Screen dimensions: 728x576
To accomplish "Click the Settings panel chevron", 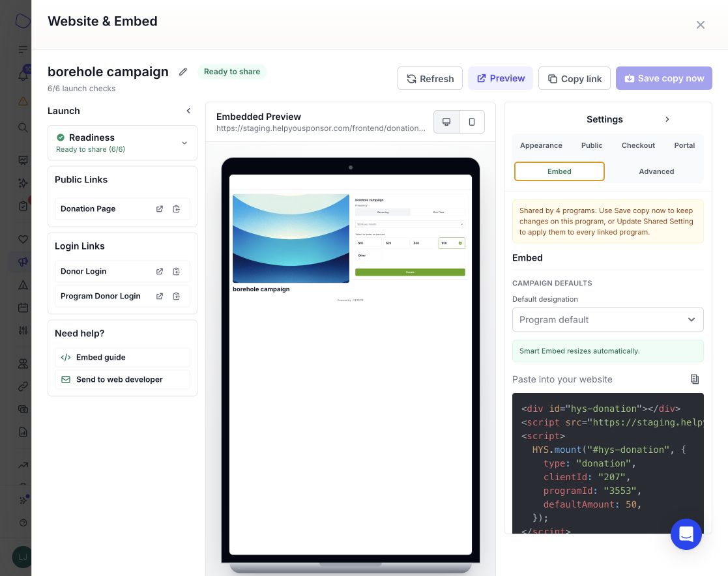I will click(x=667, y=119).
